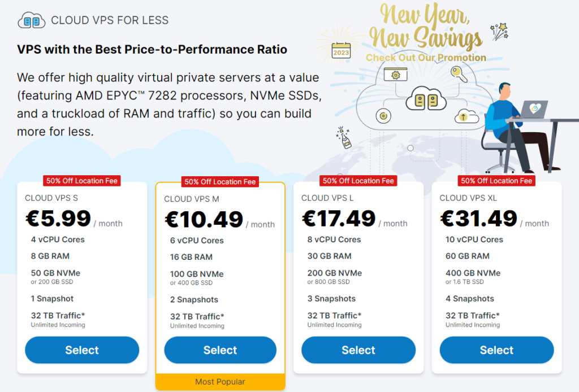The image size is (579, 392).
Task: Click the gear icon inside the cloud
Action: click(x=396, y=74)
